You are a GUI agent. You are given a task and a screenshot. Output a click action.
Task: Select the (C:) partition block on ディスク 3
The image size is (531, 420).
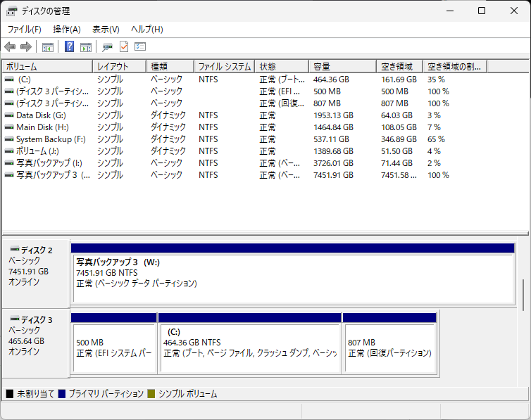(x=249, y=348)
